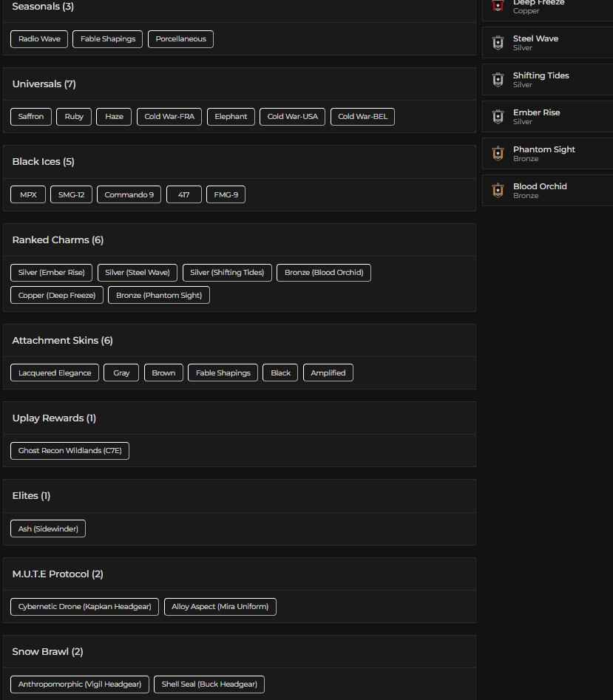
Task: Toggle the Haze filter chip
Action: (113, 116)
